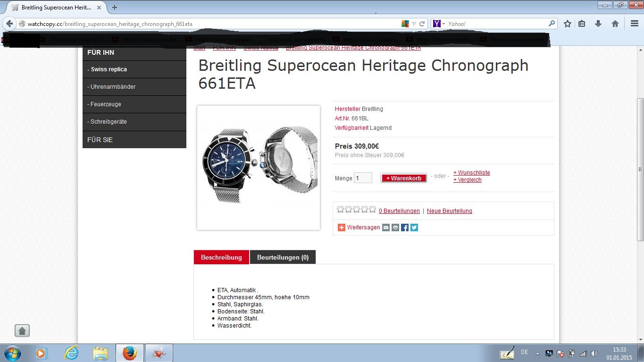This screenshot has height=362, width=644.
Task: Go to the Firefox home page icon
Action: pos(615,24)
